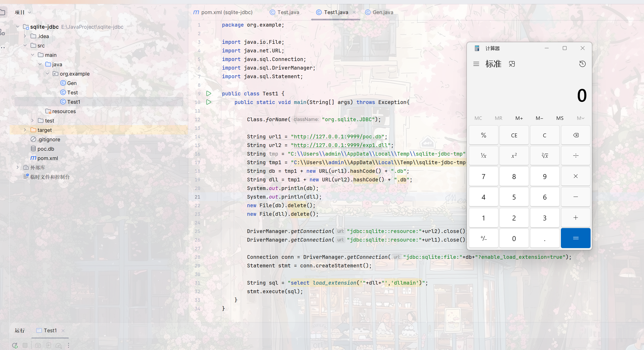Viewport: 644px width, 350px height.
Task: Click Calculator percent button
Action: 484,135
